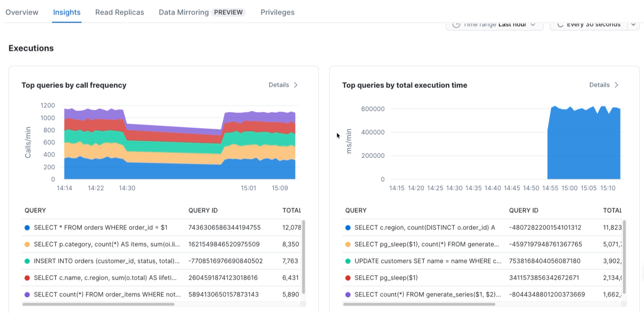Select INSERT INTO orders query text
The image size is (644, 313).
coord(107,261)
